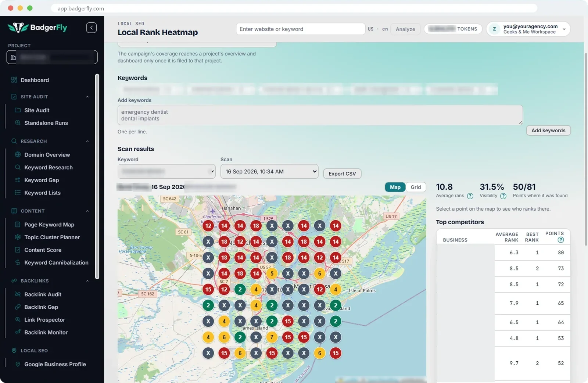Open Page Keyword Map
Image resolution: width=588 pixels, height=383 pixels.
pyautogui.click(x=49, y=225)
